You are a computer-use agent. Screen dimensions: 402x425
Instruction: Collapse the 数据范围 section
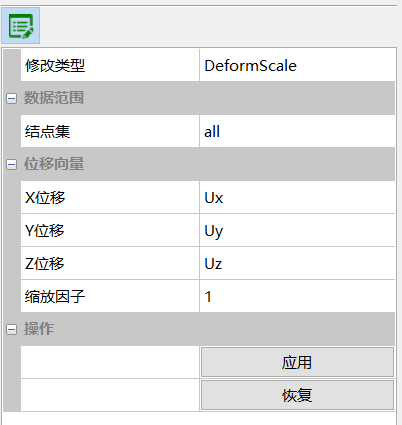click(x=11, y=98)
